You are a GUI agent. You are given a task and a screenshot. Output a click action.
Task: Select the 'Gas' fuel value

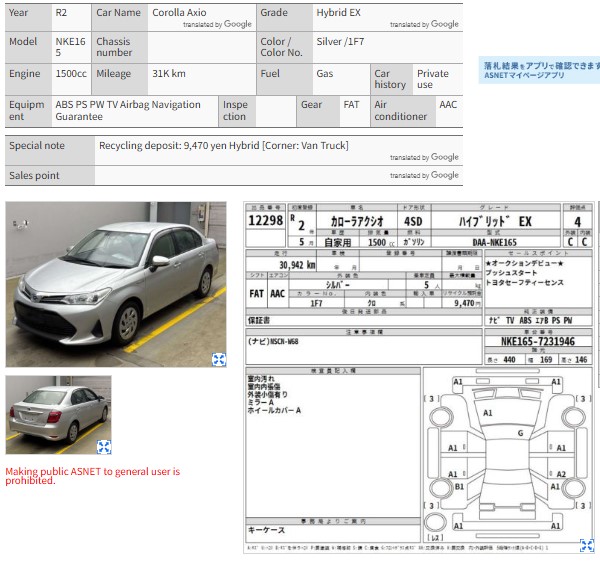tap(324, 73)
